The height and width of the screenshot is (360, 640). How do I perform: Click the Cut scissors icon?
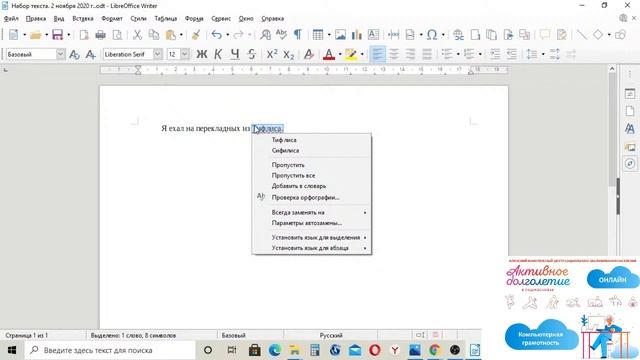137,35
